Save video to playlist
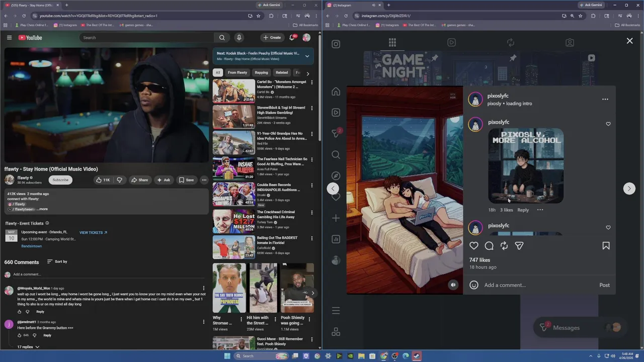The width and height of the screenshot is (644, 362). 186,180
